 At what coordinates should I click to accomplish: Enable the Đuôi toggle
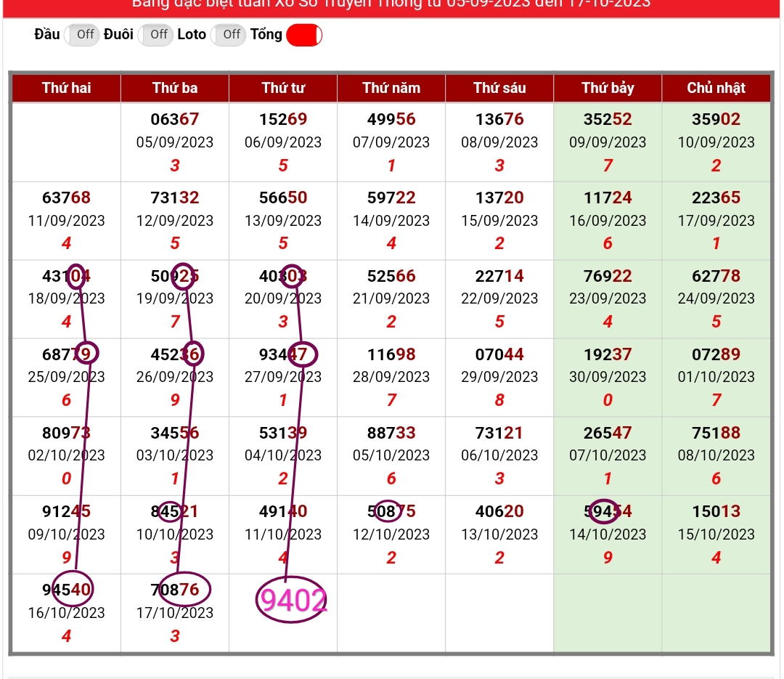[155, 35]
